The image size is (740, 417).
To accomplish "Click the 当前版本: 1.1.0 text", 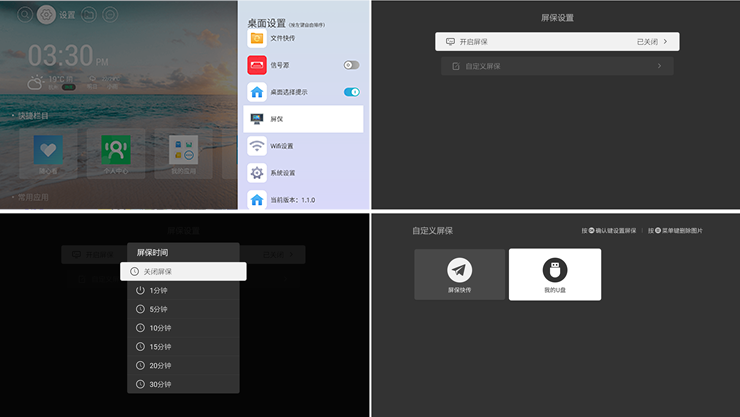I will coord(293,200).
